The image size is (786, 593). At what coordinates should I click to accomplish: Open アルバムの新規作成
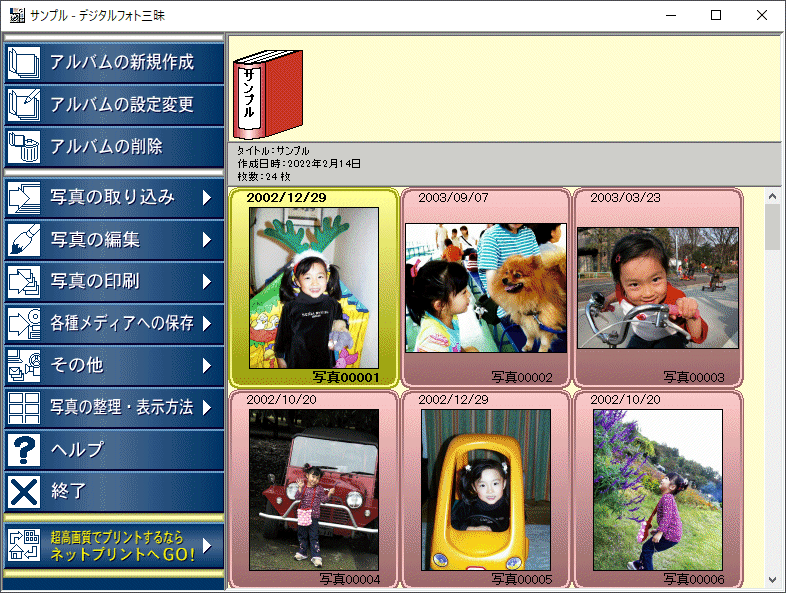point(114,63)
